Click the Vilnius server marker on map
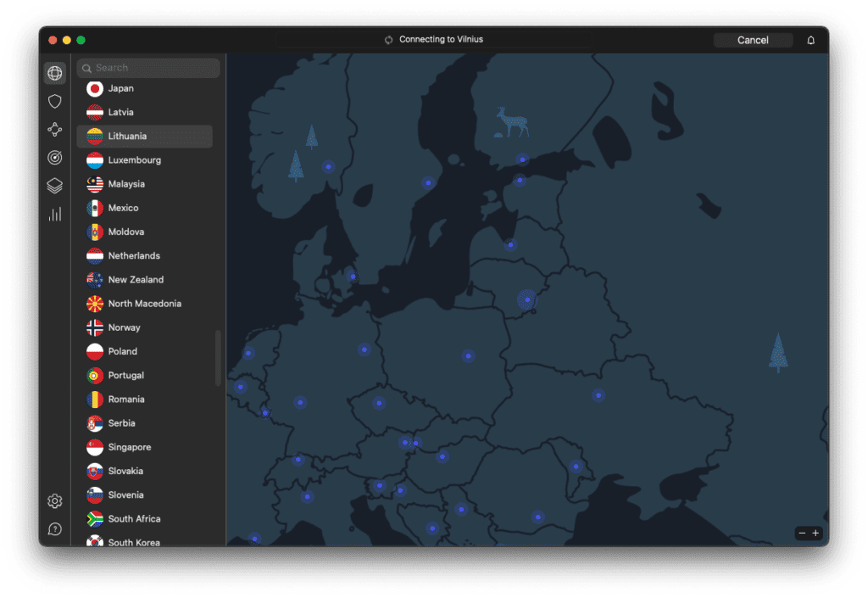 [527, 299]
